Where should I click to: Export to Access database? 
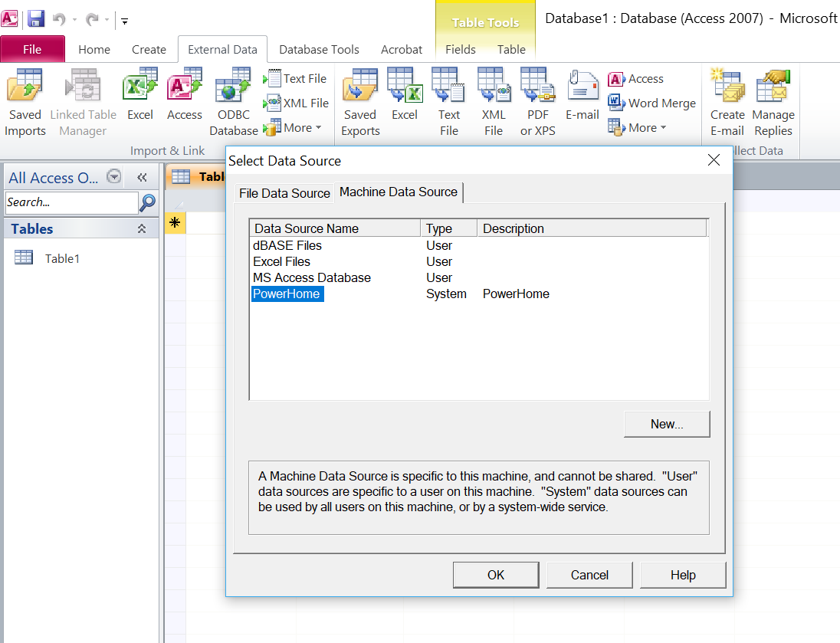point(636,79)
